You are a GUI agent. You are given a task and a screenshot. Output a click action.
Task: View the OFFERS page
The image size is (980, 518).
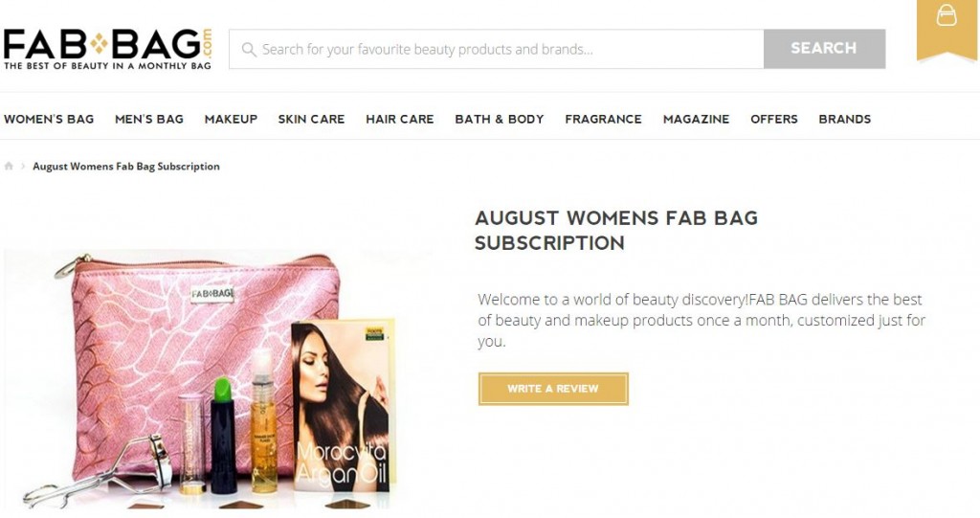pyautogui.click(x=773, y=119)
